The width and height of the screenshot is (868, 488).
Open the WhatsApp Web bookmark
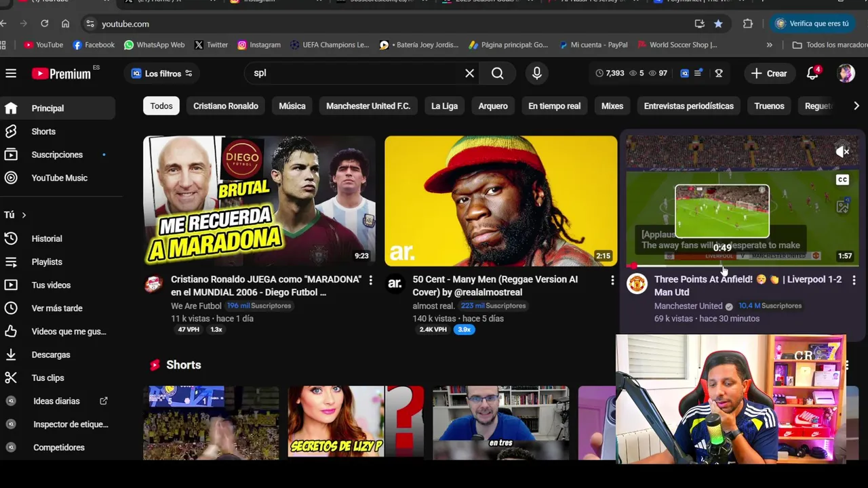click(154, 45)
